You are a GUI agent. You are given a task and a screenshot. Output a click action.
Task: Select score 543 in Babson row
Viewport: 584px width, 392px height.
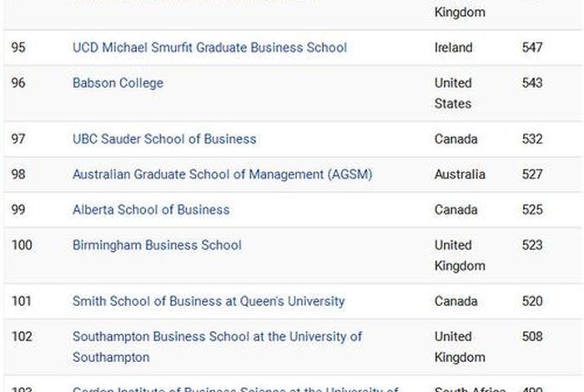(532, 83)
